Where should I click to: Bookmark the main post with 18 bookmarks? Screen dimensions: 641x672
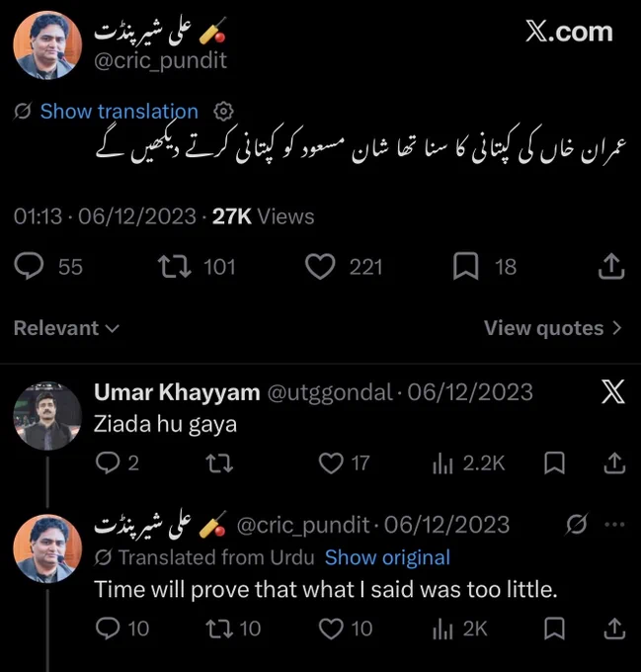[x=465, y=266]
